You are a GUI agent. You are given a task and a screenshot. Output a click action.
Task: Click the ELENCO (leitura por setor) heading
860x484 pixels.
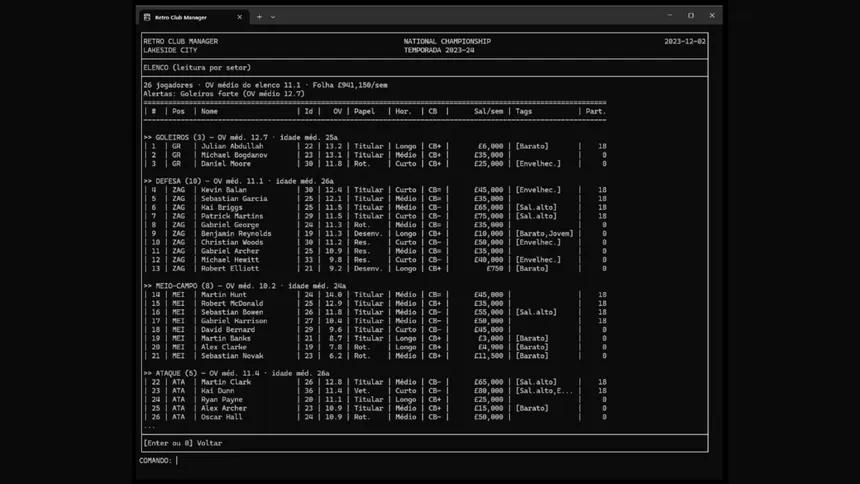[197, 67]
